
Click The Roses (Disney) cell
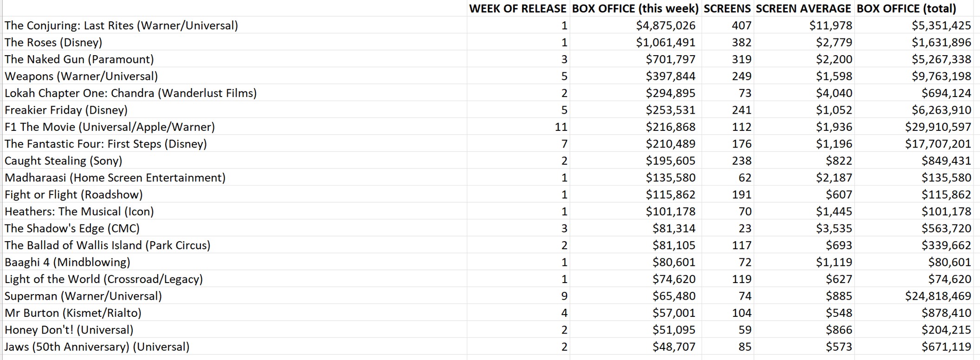pyautogui.click(x=53, y=42)
